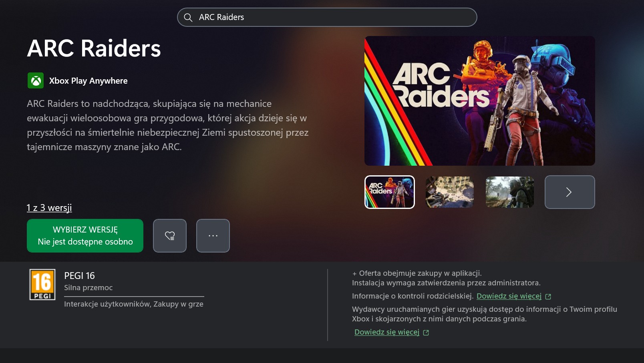Open the more options ellipsis button
The image size is (644, 363).
213,236
